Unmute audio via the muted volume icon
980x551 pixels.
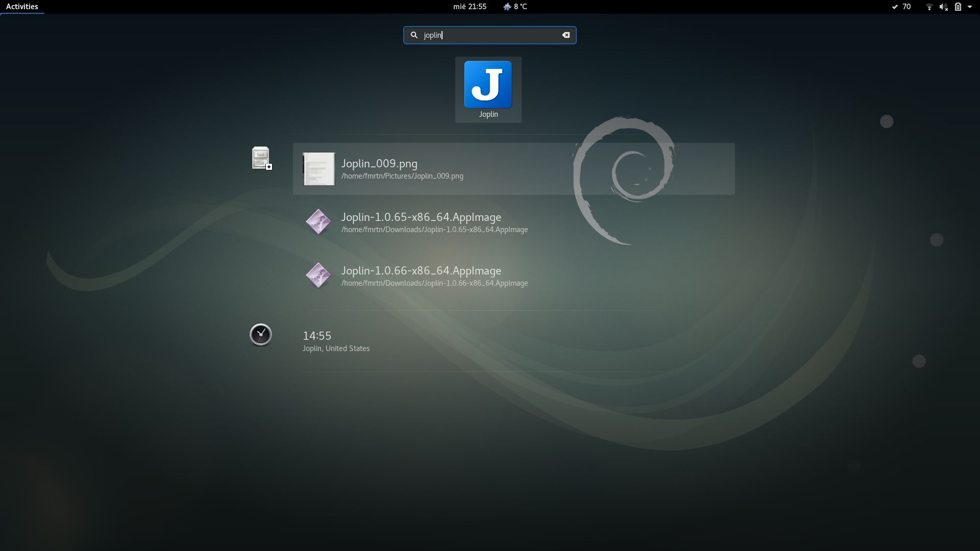944,7
